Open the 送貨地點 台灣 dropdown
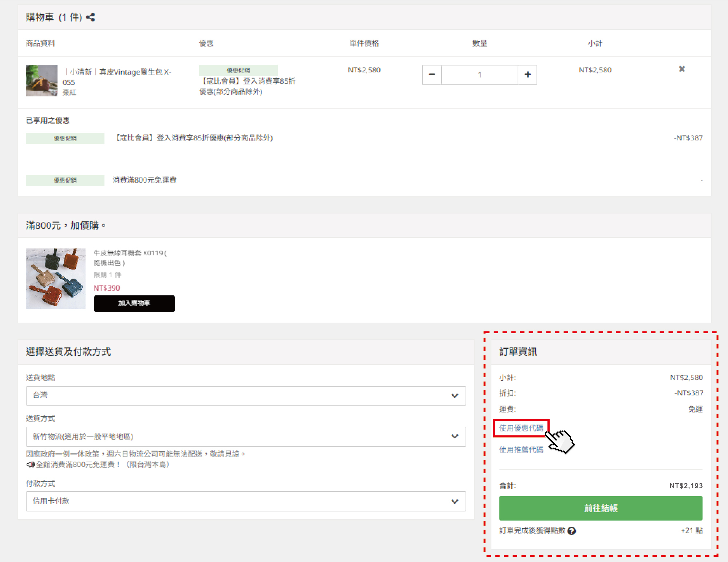This screenshot has height=562, width=728. (x=246, y=395)
